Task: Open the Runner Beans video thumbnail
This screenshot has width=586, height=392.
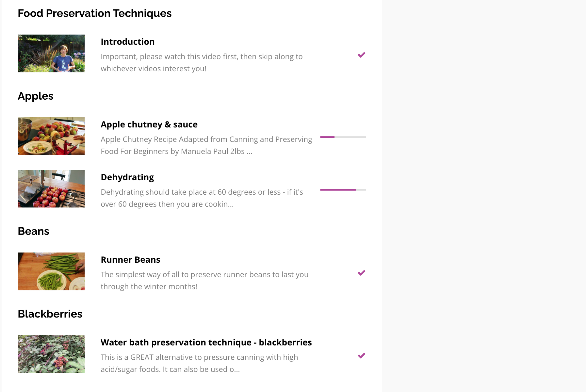Action: point(51,271)
